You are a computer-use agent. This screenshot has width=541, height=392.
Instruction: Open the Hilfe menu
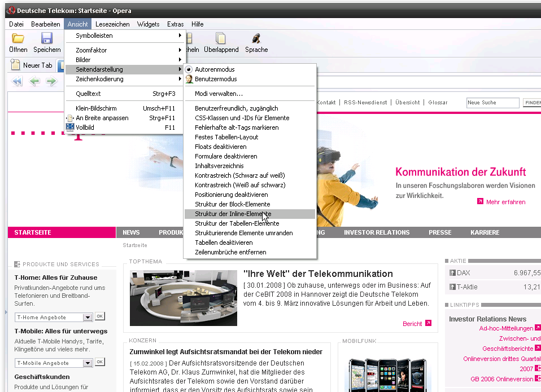[x=197, y=24]
